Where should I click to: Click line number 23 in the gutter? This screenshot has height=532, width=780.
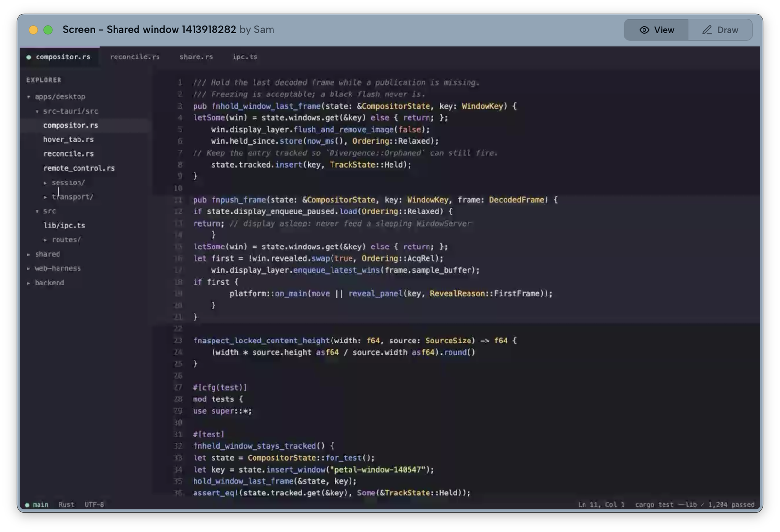click(x=178, y=341)
